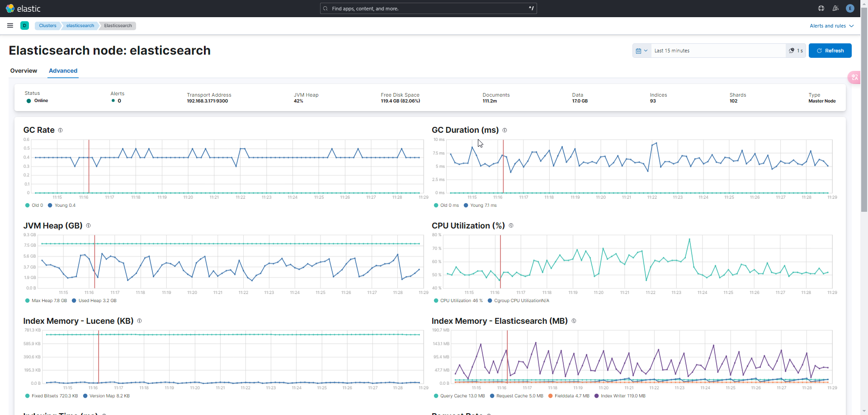Toggle the Index Writer 119.0 MB legend item
This screenshot has width=868, height=415.
(x=620, y=396)
